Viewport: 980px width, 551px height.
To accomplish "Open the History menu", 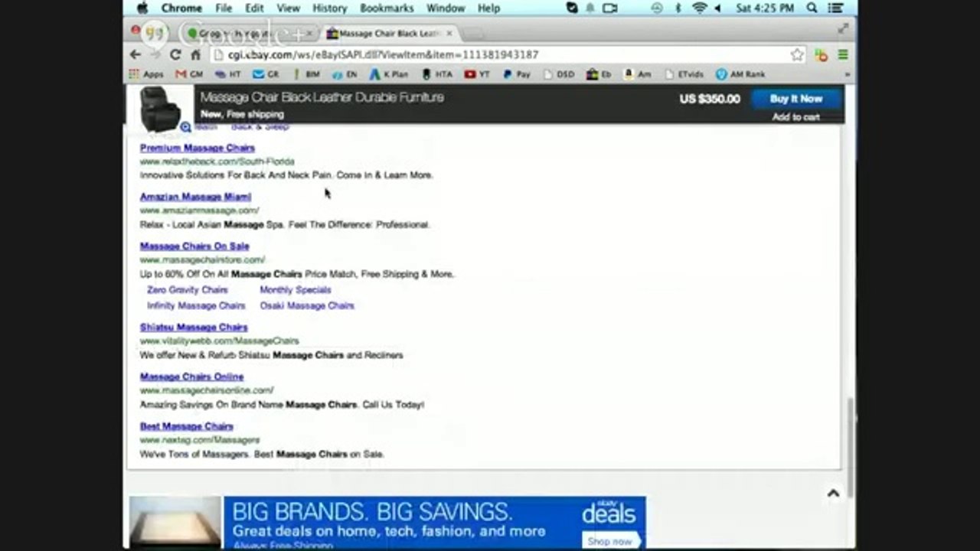I will (330, 8).
